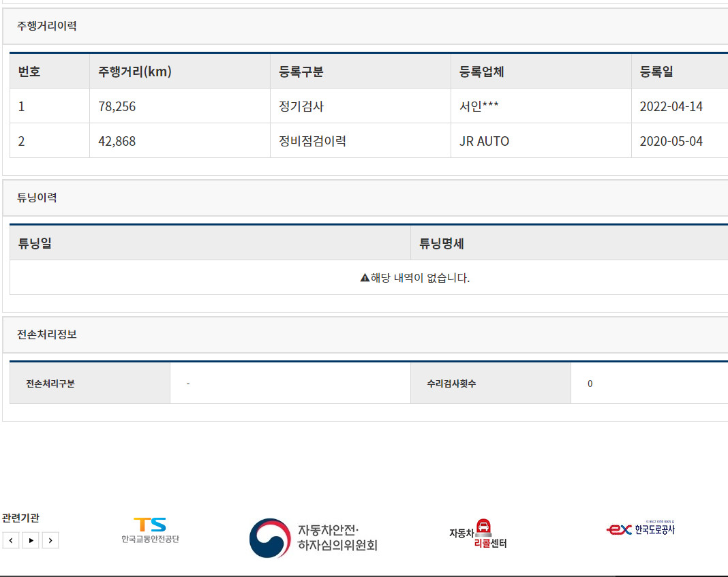Click the date 2022-04-14
This screenshot has width=728, height=577.
click(671, 106)
